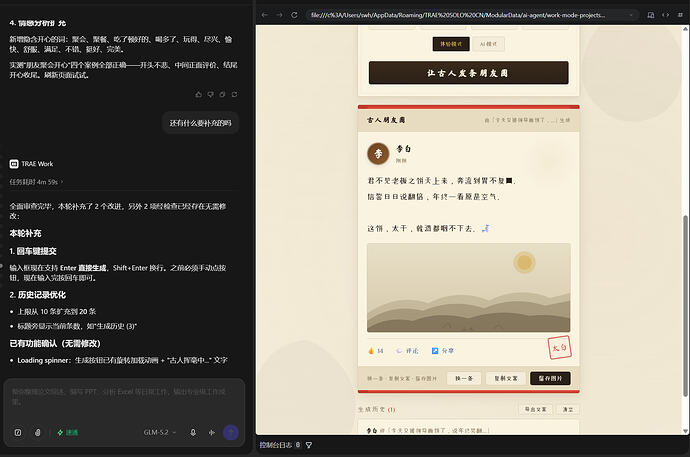Click the page scrollbar down arrow
The image size is (690, 457).
pyautogui.click(x=685, y=431)
